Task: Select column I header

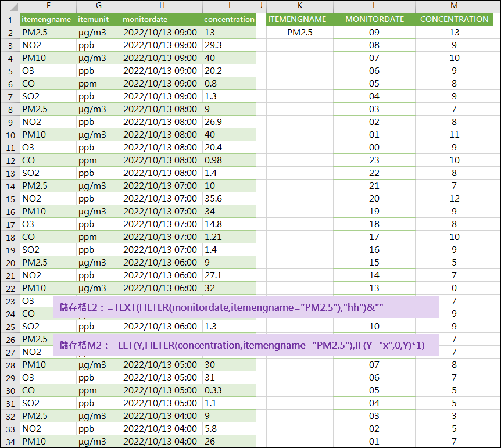Action: 230,6
